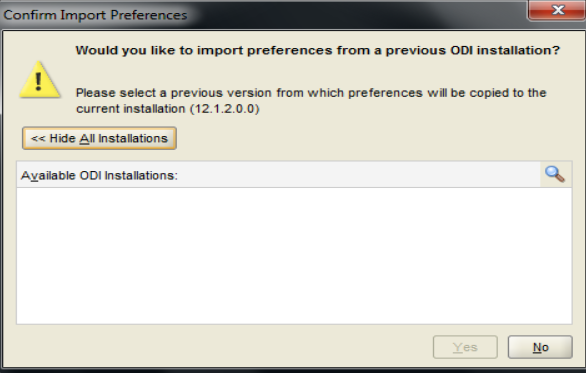Viewport: 586px width, 373px height.
Task: Dismiss the dialog using the red X
Action: 557,10
